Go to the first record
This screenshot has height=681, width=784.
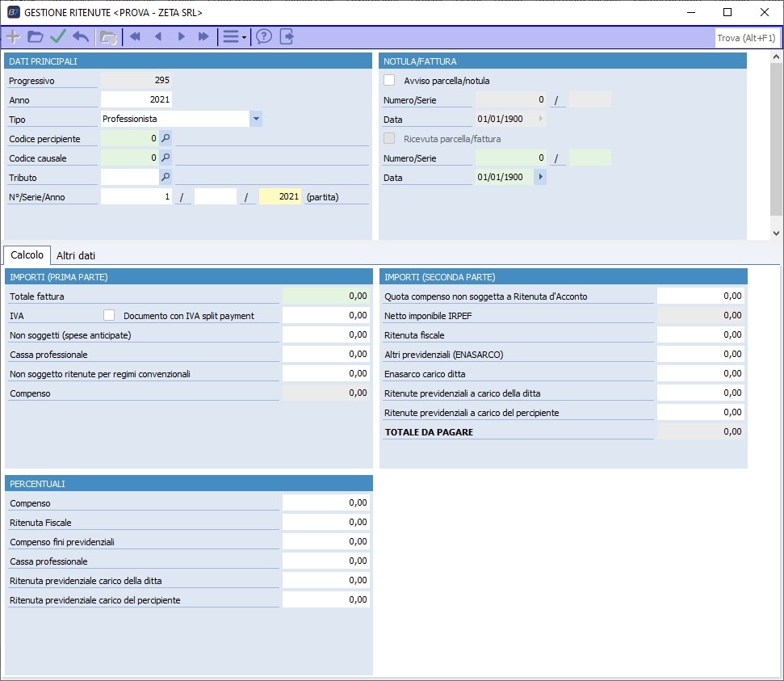(x=135, y=36)
